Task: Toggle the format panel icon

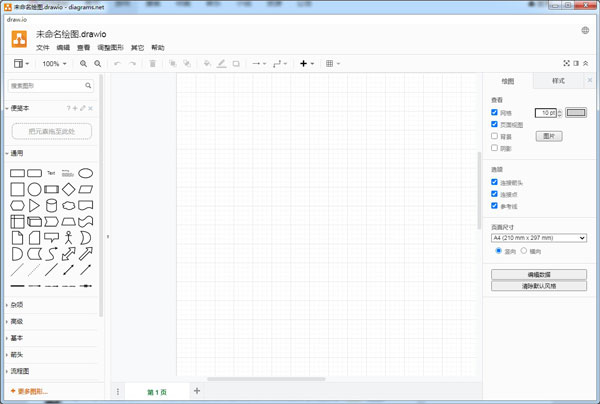Action: [576, 63]
